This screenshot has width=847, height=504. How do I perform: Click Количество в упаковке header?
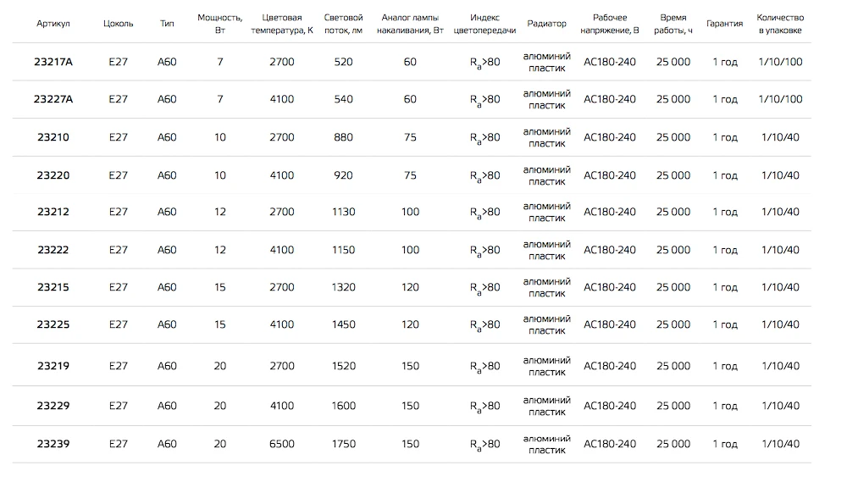pos(780,24)
